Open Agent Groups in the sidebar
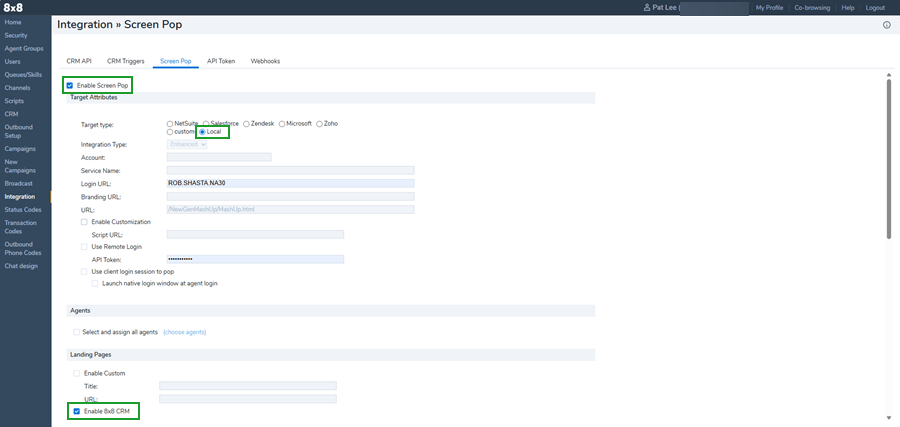Viewport: 900px width, 427px height. (24, 48)
